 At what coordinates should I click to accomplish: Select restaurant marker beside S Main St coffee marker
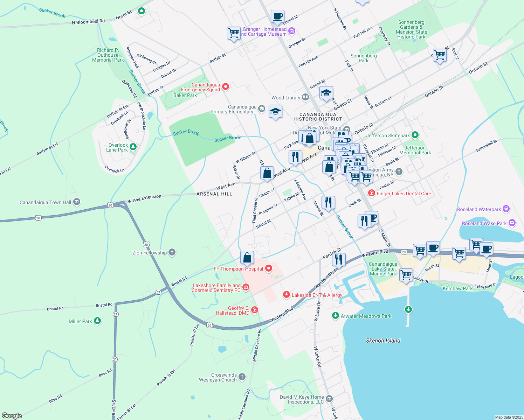(x=364, y=221)
